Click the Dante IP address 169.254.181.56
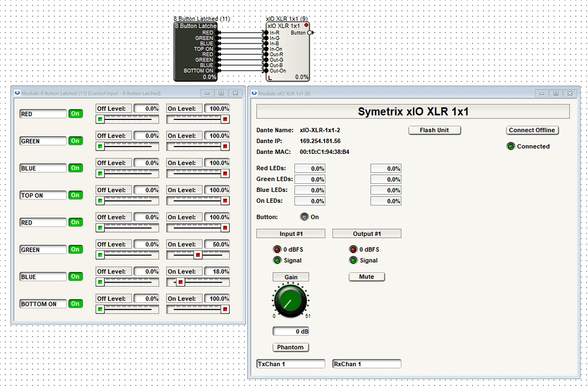This screenshot has height=386, width=588. tap(320, 141)
